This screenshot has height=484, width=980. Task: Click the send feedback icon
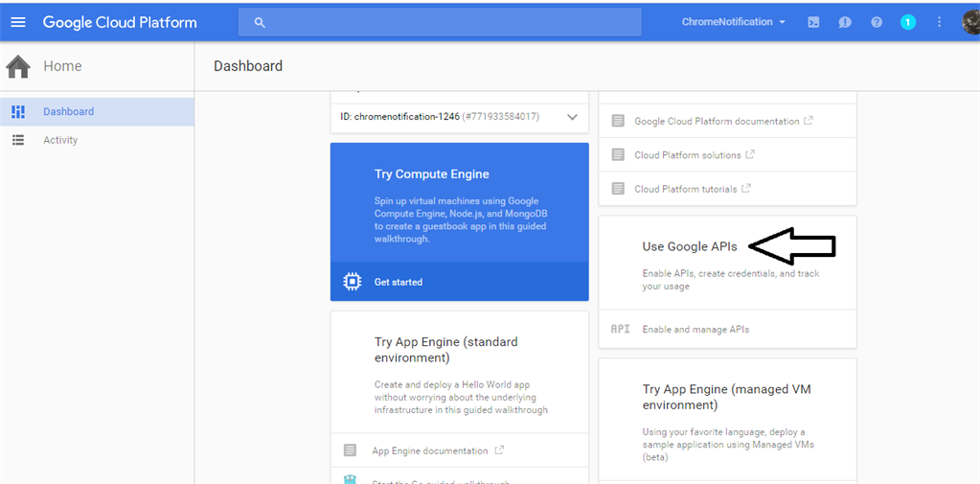[845, 22]
